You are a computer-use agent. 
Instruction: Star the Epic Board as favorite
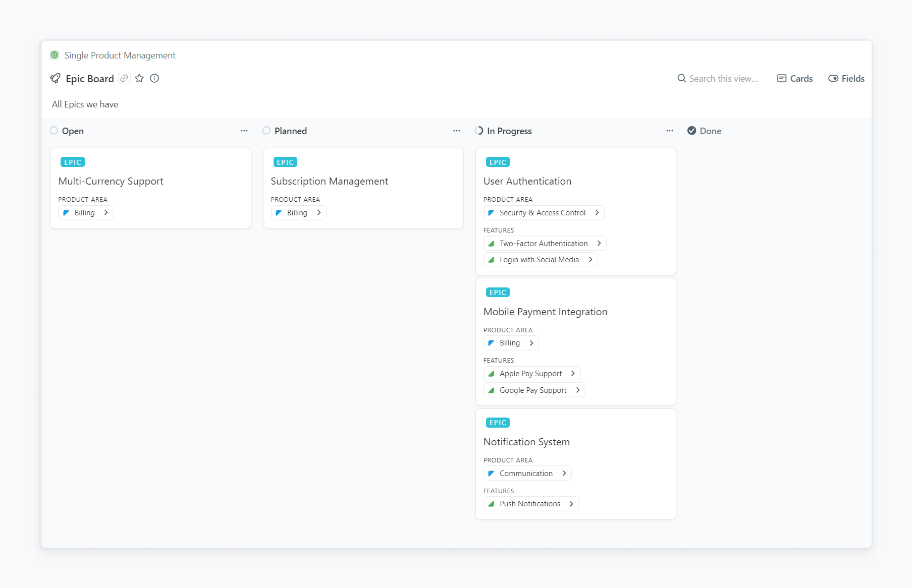point(139,78)
